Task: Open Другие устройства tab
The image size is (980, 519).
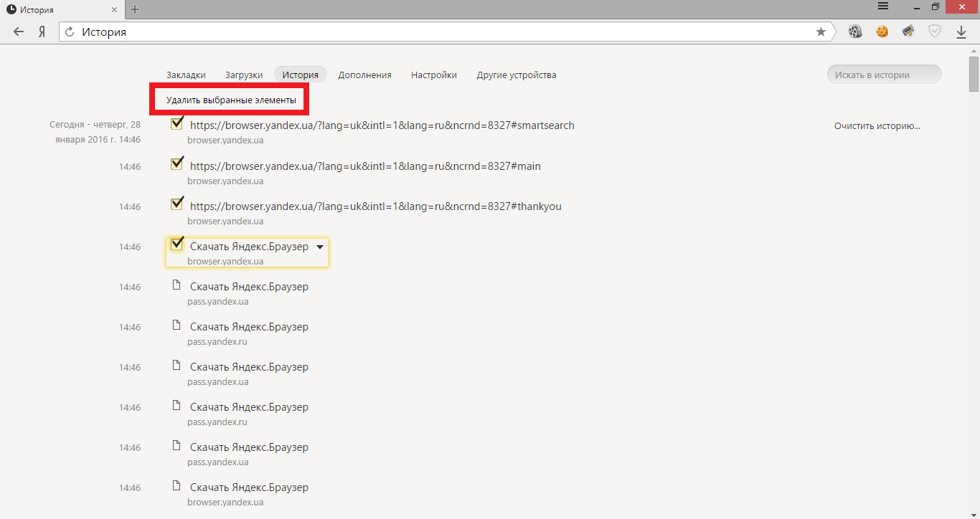Action: (517, 75)
